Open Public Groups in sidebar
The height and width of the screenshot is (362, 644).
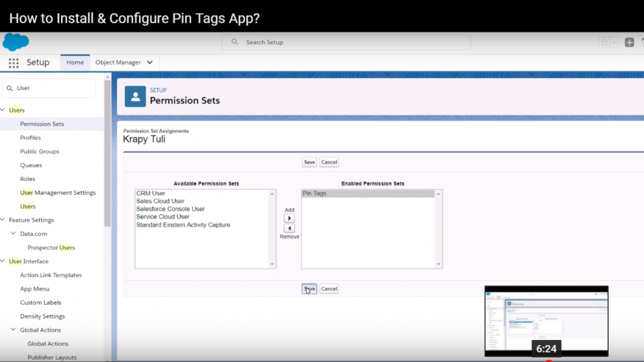(x=40, y=151)
